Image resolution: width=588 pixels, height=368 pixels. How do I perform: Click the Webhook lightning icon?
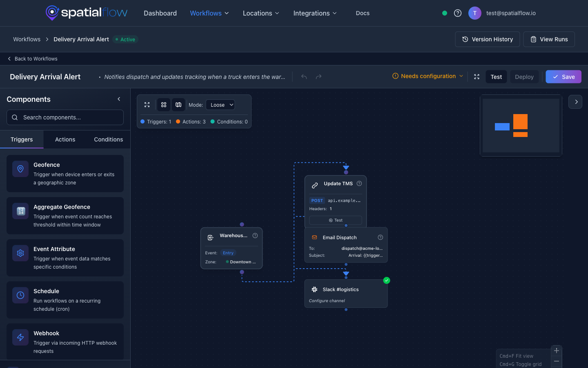20,337
